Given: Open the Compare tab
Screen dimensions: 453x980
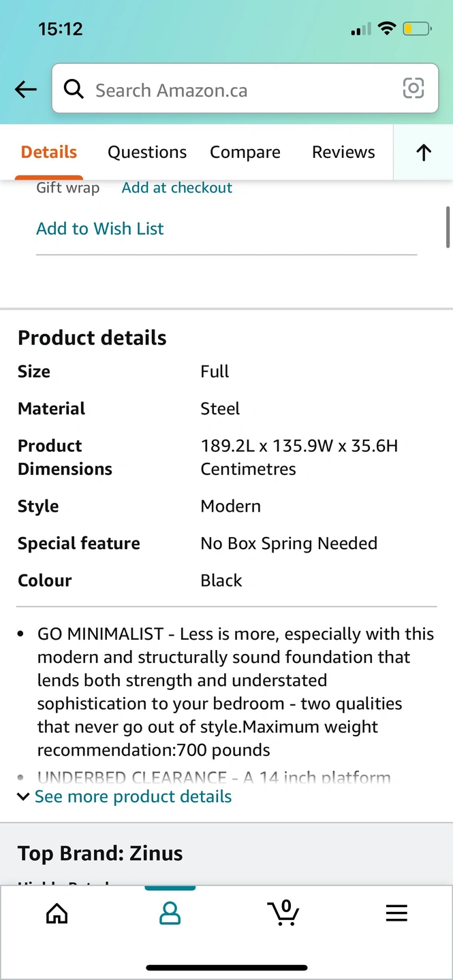Looking at the screenshot, I should click(x=245, y=152).
